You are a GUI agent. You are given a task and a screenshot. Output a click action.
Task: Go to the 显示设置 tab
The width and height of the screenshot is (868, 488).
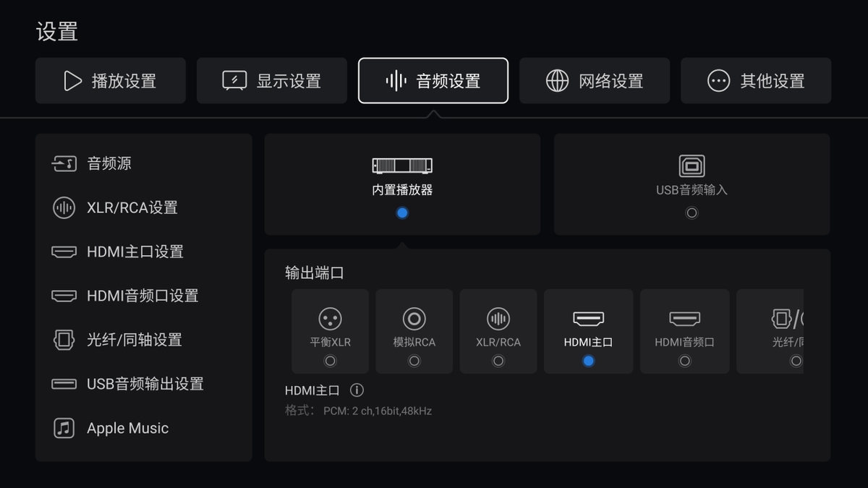[x=272, y=81]
